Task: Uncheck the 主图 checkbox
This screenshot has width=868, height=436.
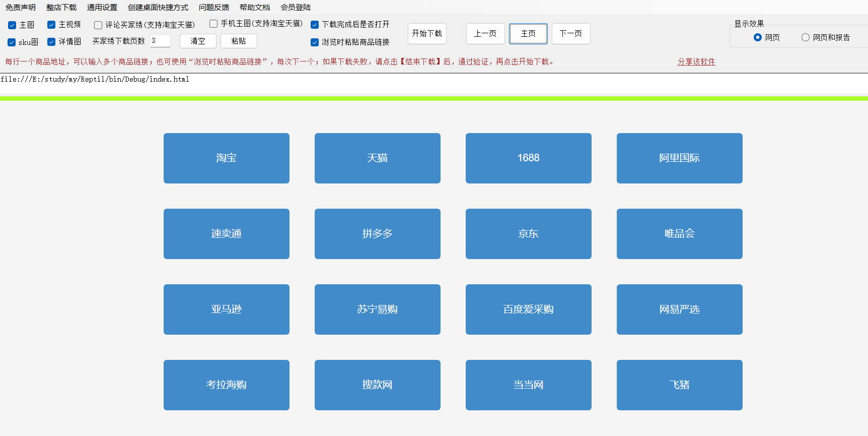Action: point(12,25)
